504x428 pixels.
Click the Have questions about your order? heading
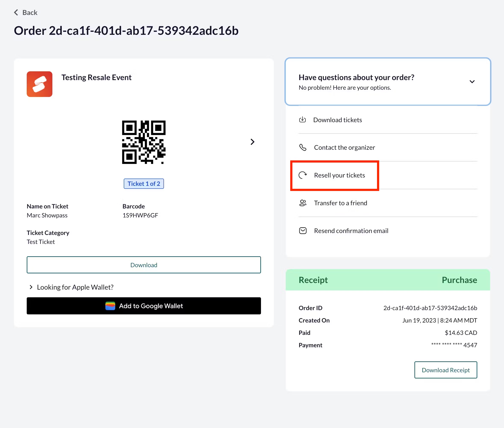[356, 77]
